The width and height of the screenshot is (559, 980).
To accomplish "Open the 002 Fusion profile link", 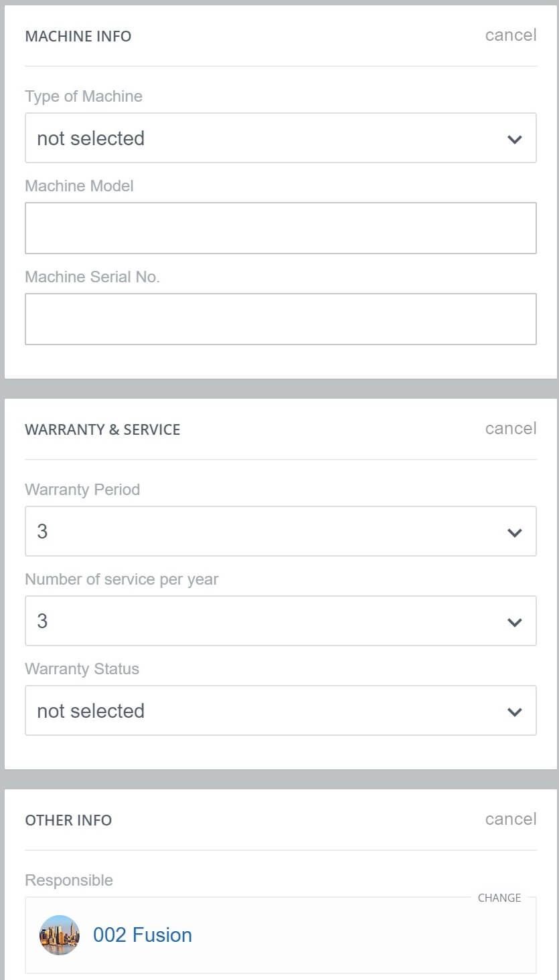I will 143,935.
